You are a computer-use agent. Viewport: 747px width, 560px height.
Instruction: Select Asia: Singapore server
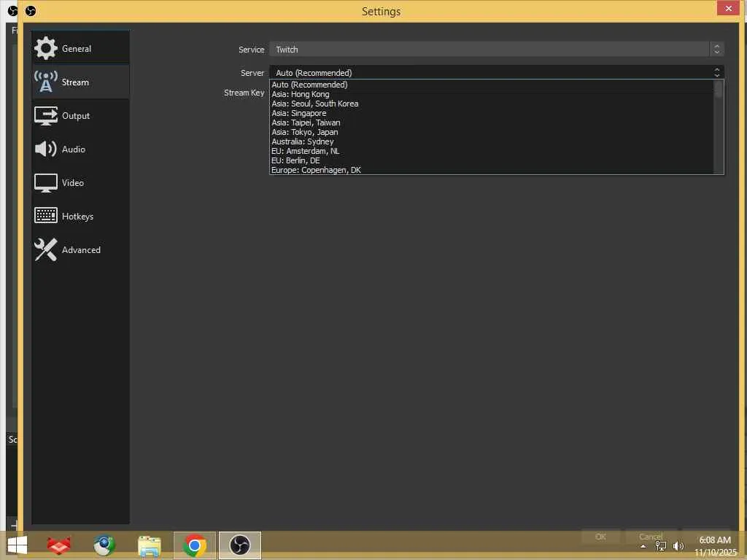tap(491, 113)
